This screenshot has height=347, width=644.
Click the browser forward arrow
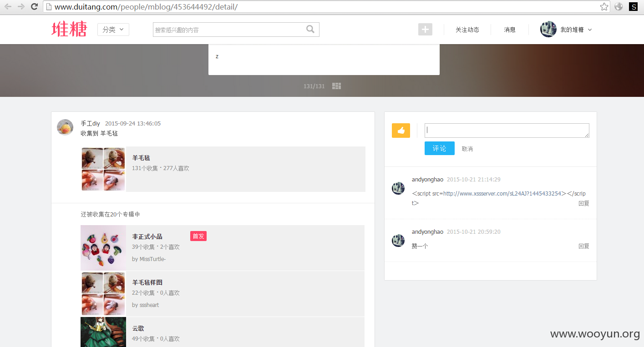point(21,6)
